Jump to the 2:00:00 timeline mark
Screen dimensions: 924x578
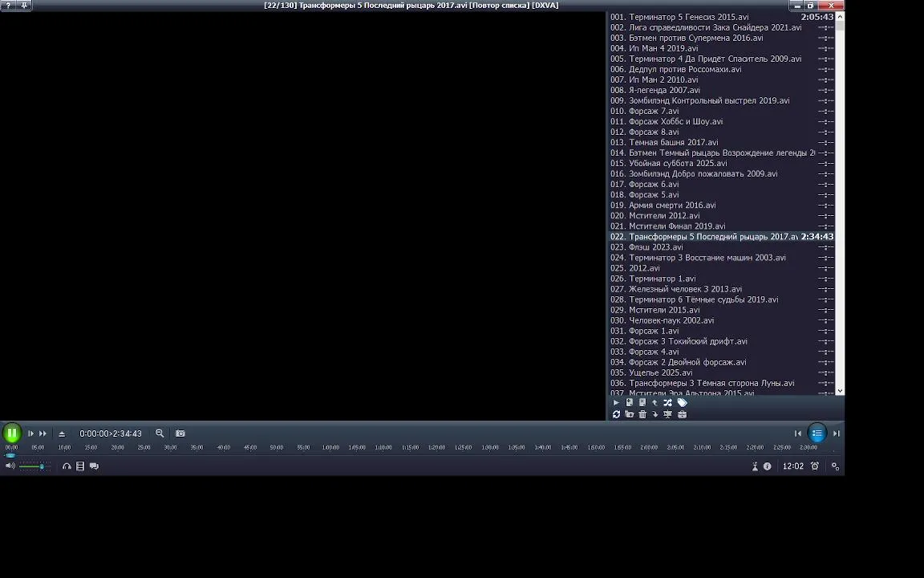click(649, 448)
